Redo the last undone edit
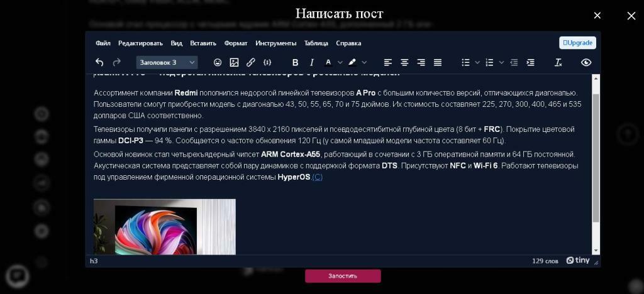The image size is (644, 294). [116, 62]
